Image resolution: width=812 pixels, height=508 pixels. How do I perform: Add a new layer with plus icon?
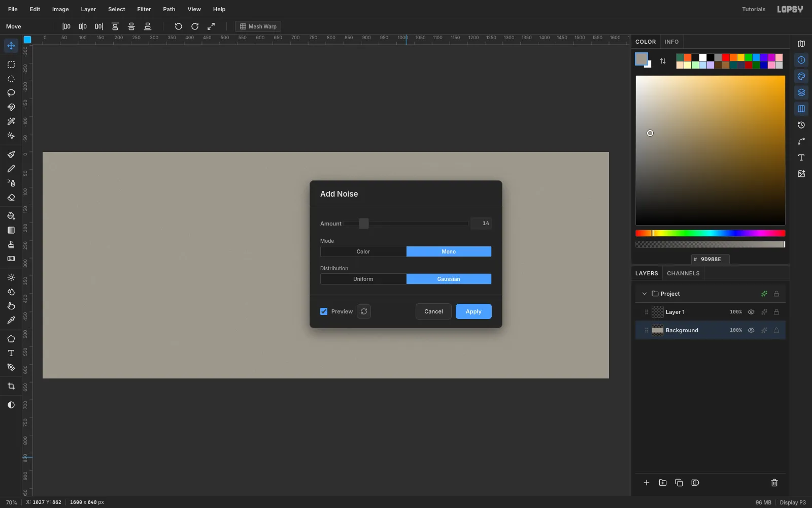(x=647, y=483)
